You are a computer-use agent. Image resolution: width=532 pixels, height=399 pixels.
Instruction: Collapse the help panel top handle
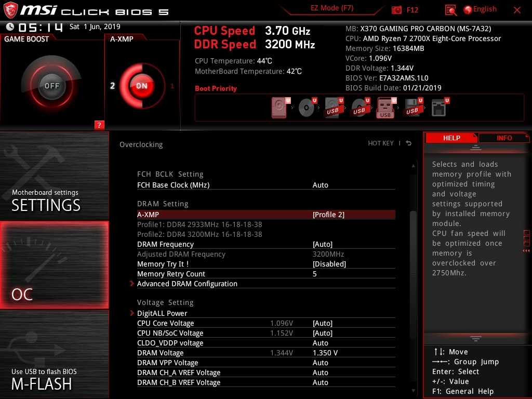click(476, 148)
